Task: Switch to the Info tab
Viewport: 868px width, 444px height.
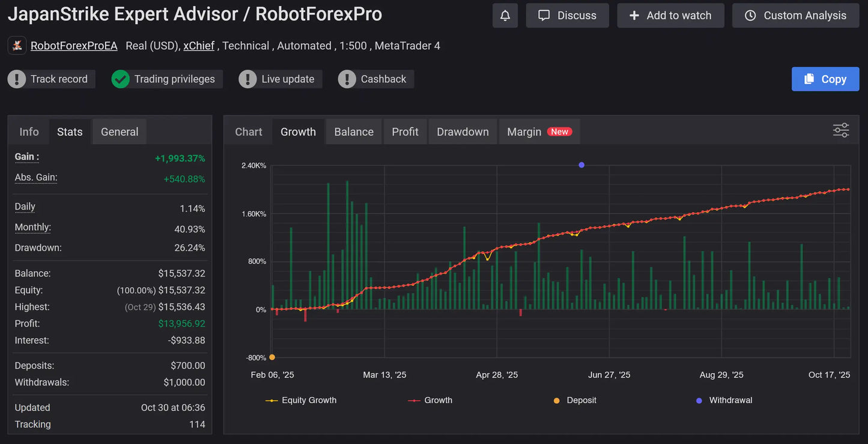Action: [x=29, y=132]
